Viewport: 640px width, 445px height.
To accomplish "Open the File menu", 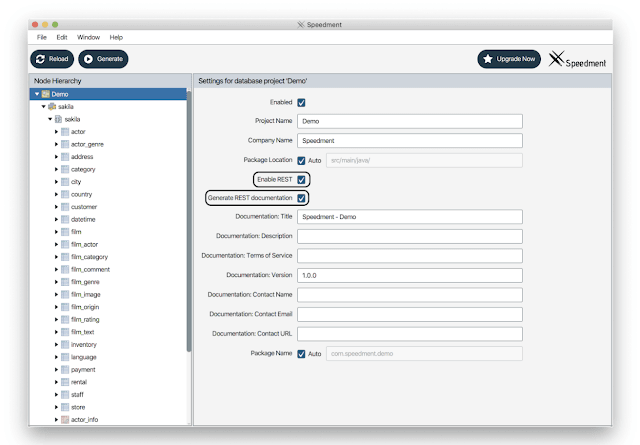I will tap(42, 37).
